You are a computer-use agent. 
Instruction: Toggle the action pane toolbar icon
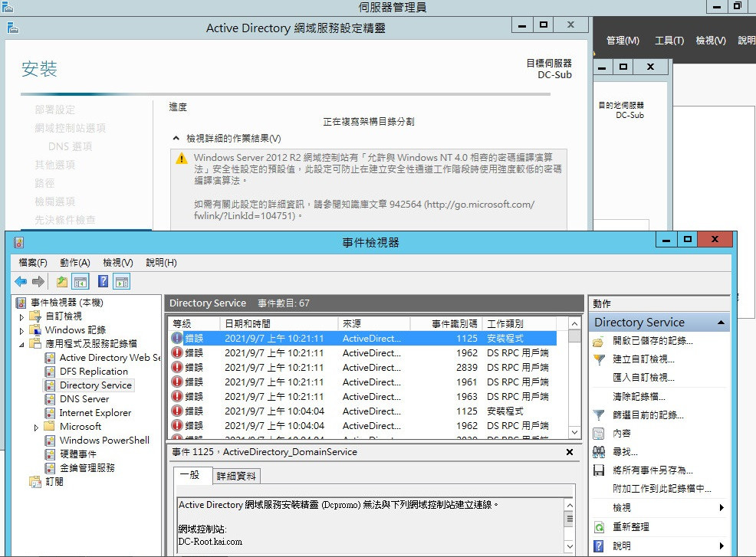(x=122, y=281)
